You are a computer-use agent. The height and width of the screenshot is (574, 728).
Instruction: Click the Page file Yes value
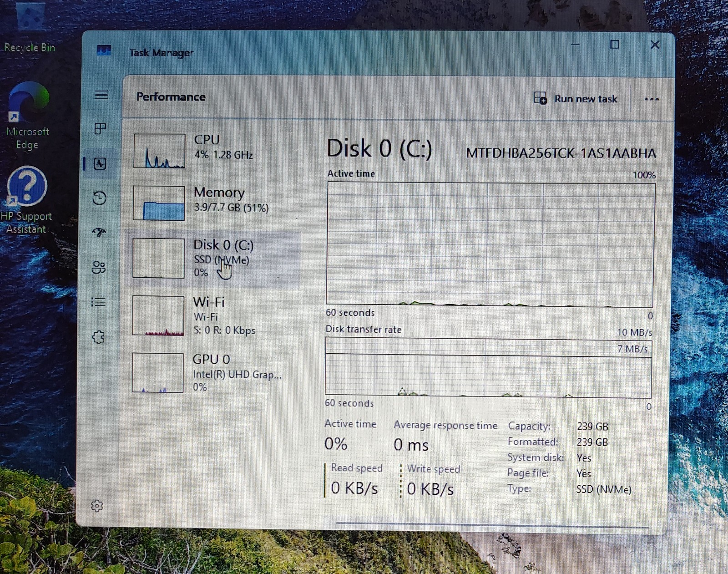point(584,473)
